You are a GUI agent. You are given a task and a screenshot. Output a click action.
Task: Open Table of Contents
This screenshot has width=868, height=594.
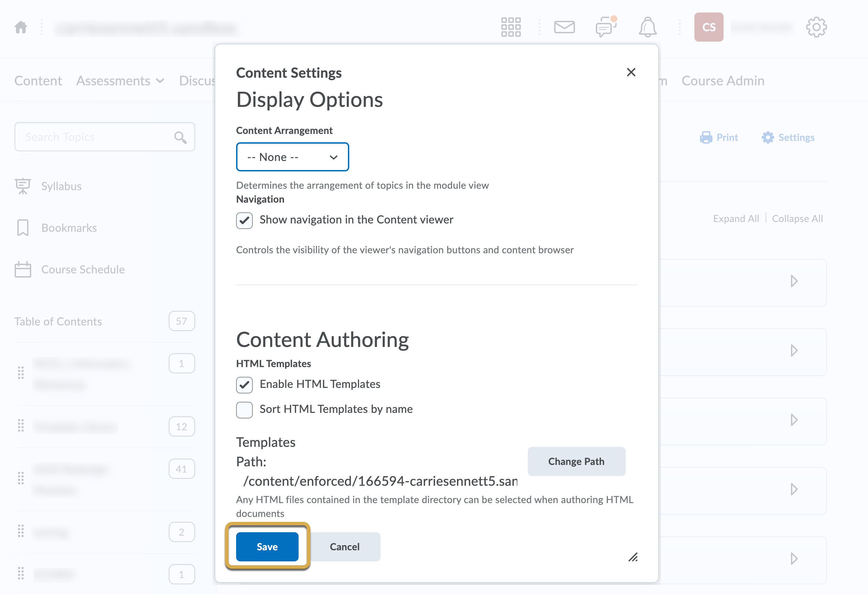pos(58,321)
